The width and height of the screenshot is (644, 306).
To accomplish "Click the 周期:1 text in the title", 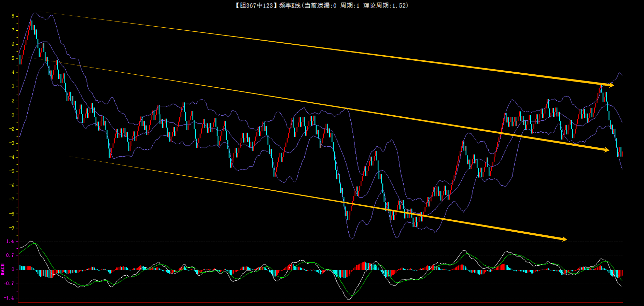I will [x=350, y=5].
